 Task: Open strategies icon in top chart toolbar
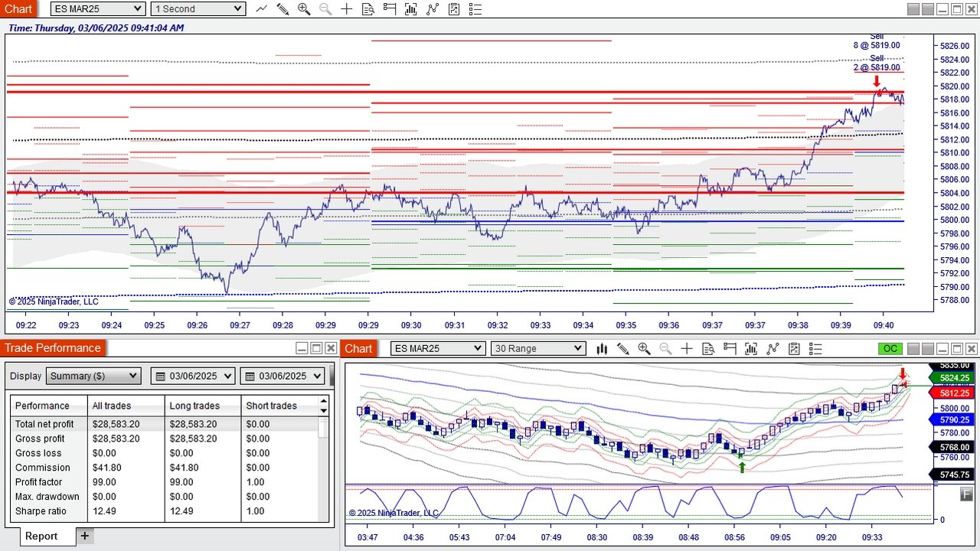click(x=454, y=9)
